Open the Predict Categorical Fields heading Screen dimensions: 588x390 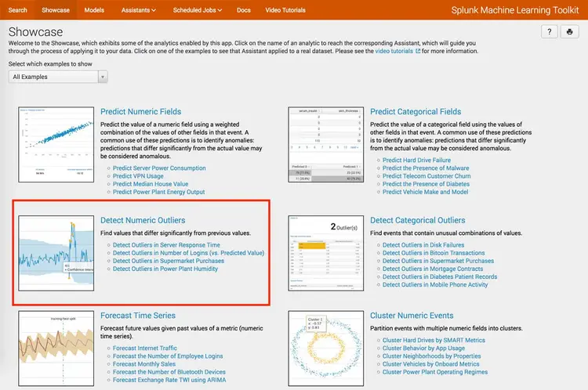(416, 112)
